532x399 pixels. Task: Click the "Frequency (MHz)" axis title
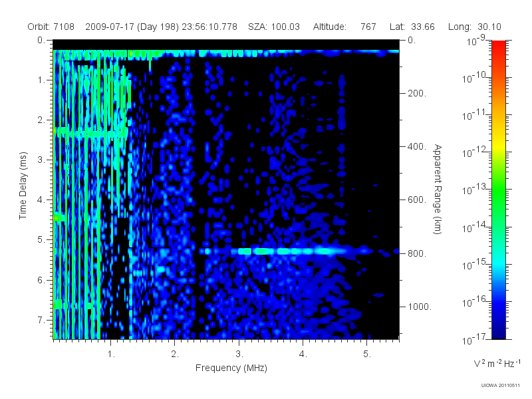(x=231, y=368)
